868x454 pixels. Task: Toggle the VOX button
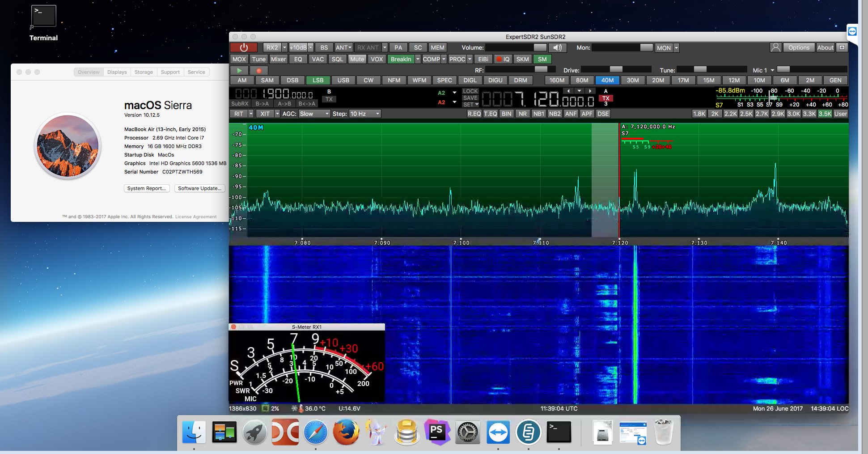tap(377, 59)
